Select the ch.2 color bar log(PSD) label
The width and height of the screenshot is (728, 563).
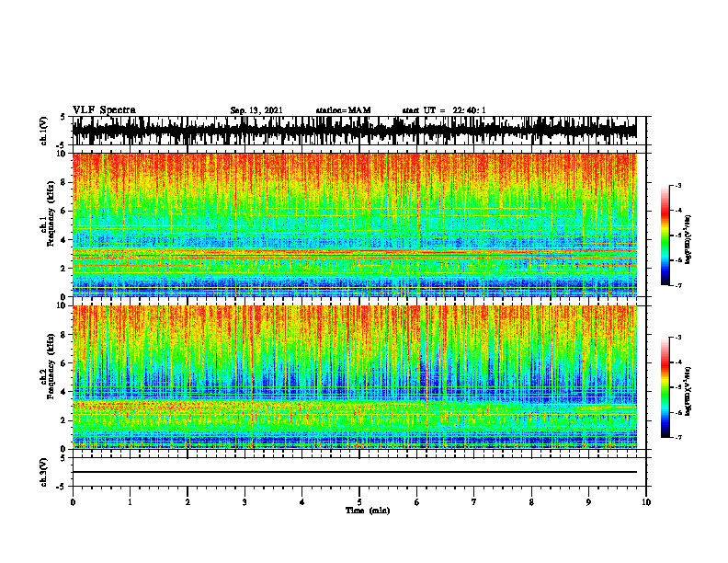(x=688, y=391)
